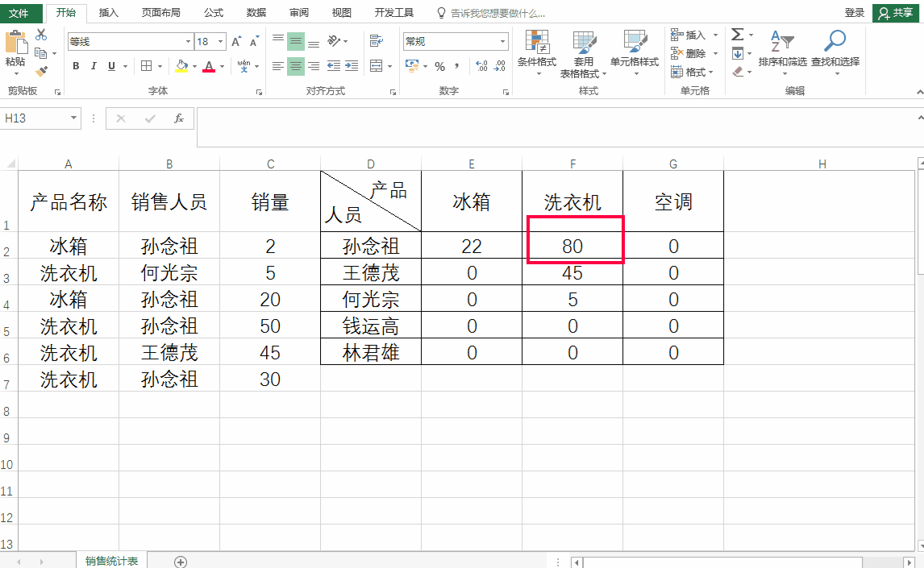
Task: Click the phonetic guide wén icon
Action: 244,66
